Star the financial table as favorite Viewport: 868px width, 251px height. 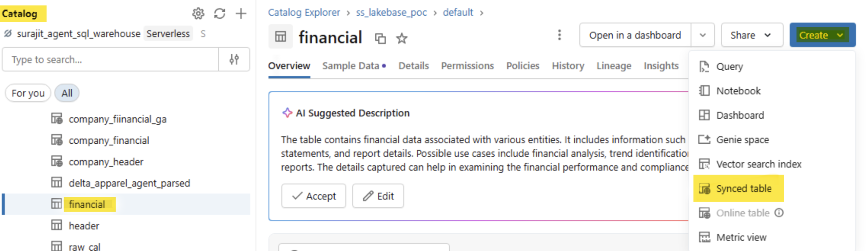pyautogui.click(x=401, y=38)
